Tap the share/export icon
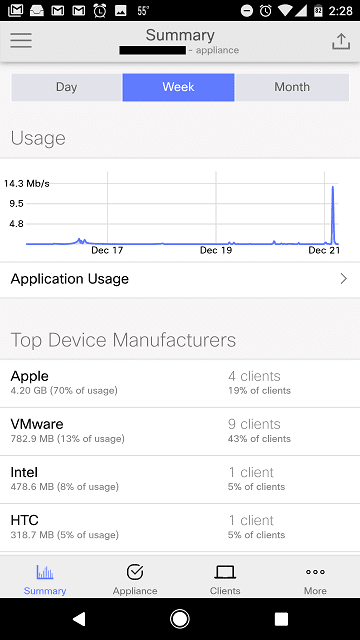This screenshot has width=360, height=640. point(341,42)
